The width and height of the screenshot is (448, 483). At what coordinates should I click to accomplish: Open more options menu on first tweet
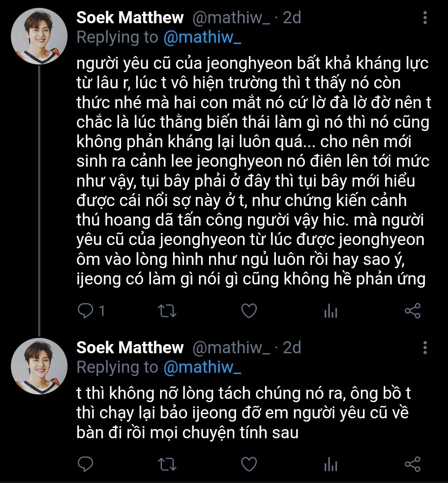pos(425,18)
